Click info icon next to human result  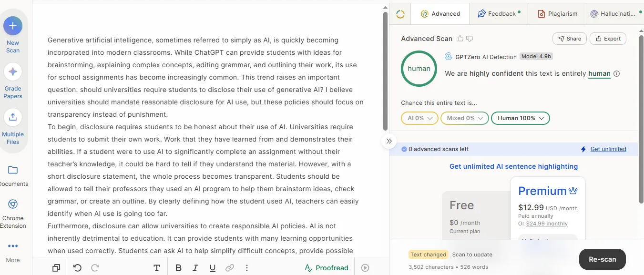point(617,74)
